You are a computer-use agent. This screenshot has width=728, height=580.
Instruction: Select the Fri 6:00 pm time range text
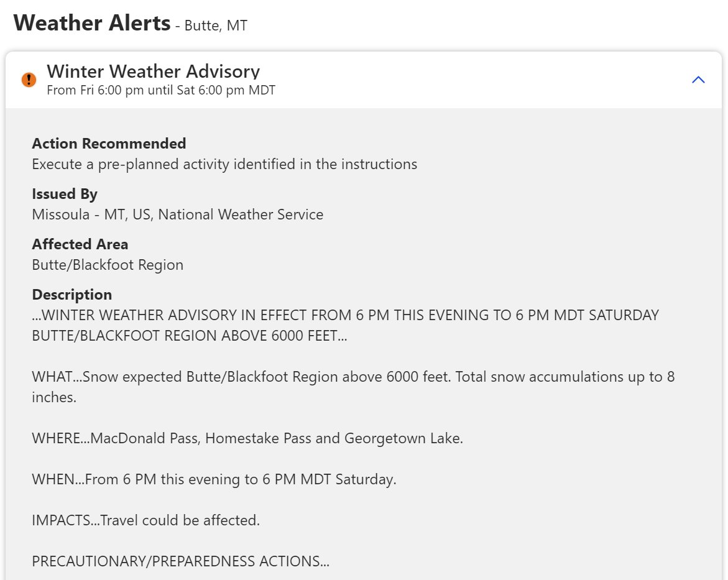(161, 90)
